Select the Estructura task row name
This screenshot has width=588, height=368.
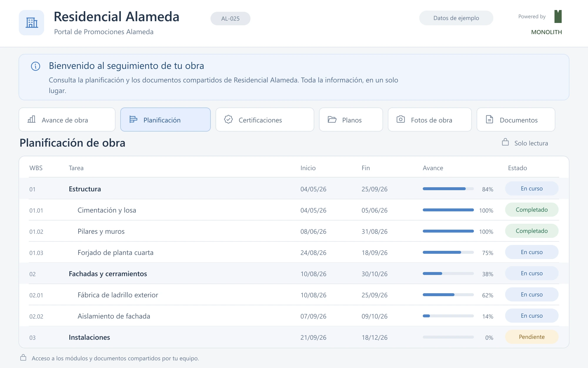[x=85, y=189]
